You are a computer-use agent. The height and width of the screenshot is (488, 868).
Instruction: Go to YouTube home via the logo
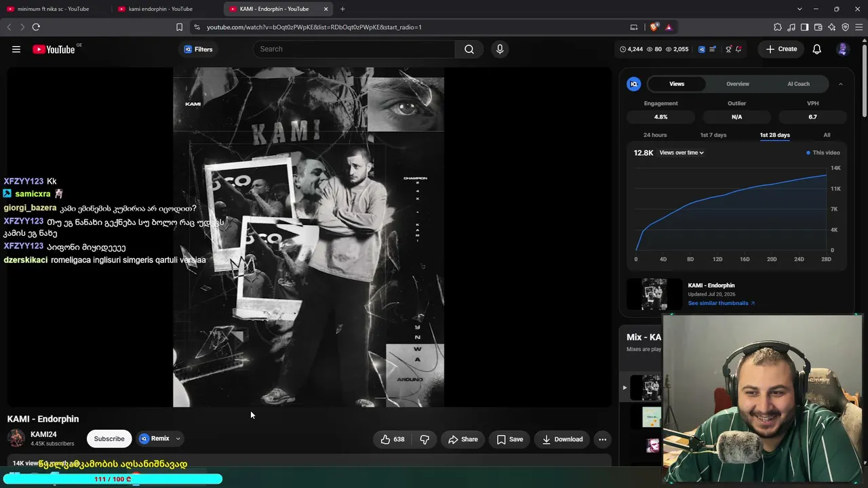point(54,49)
